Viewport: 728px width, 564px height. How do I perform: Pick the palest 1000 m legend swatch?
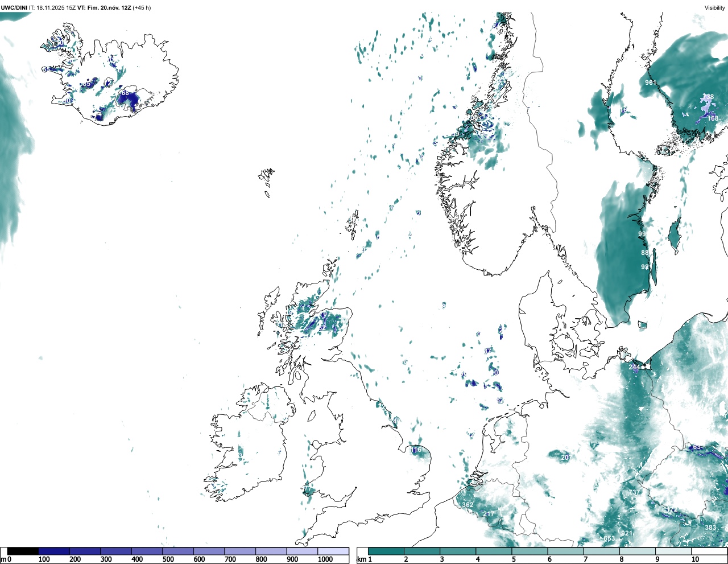[x=333, y=551]
